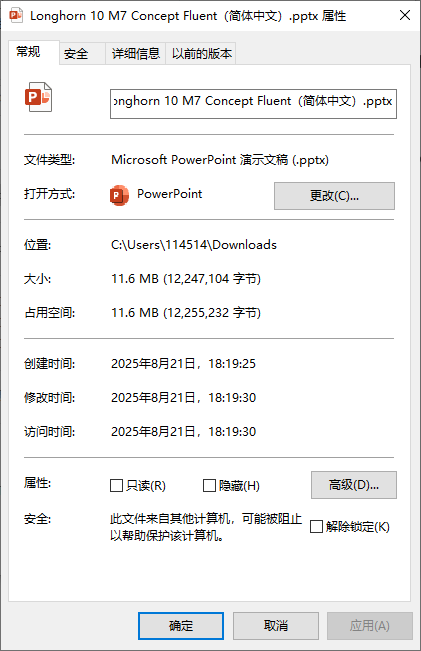Click the location path C:\Users\114514\Downloads
Screen dimensions: 421x651
point(194,245)
